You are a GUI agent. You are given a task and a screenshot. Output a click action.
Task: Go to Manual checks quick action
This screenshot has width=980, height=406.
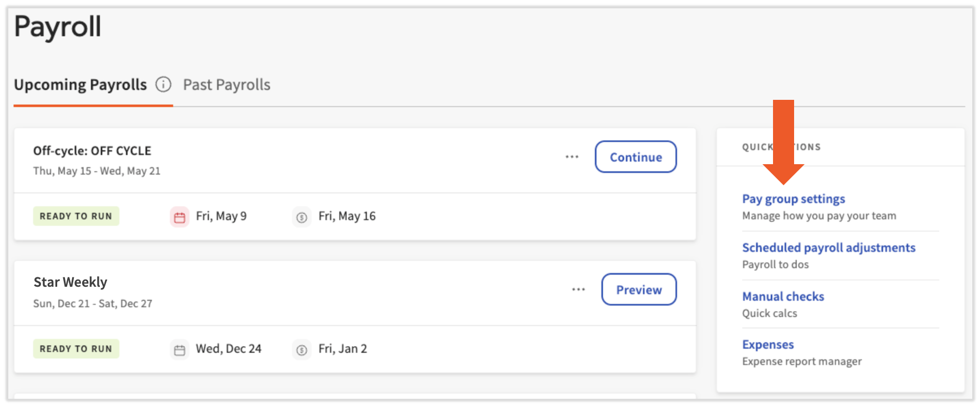coord(782,296)
